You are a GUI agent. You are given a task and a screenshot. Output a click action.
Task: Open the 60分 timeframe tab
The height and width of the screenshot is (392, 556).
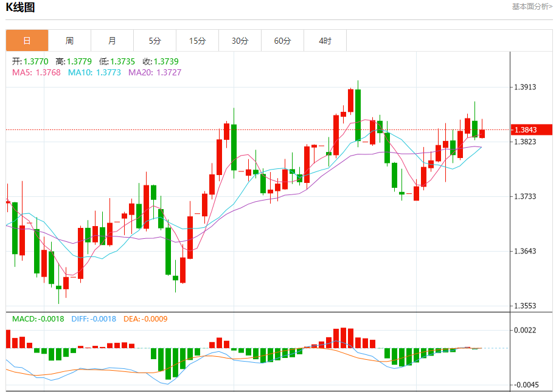point(282,41)
